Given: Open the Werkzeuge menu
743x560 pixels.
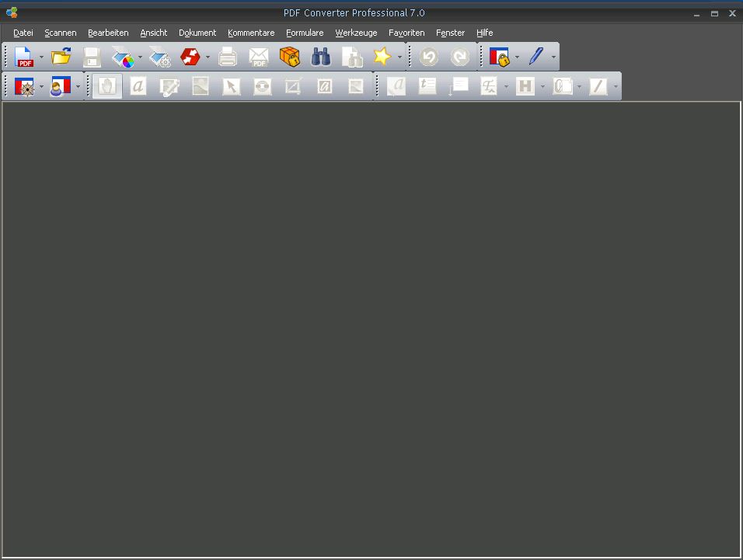Looking at the screenshot, I should pyautogui.click(x=356, y=33).
